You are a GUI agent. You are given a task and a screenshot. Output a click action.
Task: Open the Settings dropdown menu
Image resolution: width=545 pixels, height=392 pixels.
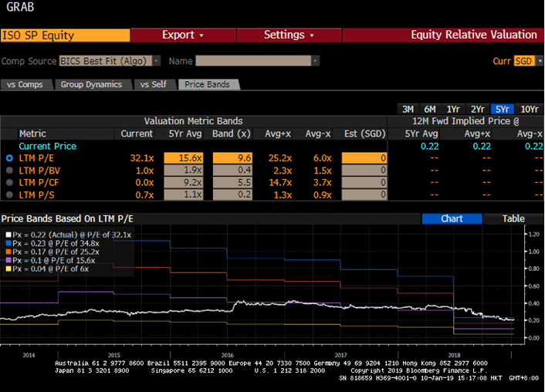[x=289, y=35]
